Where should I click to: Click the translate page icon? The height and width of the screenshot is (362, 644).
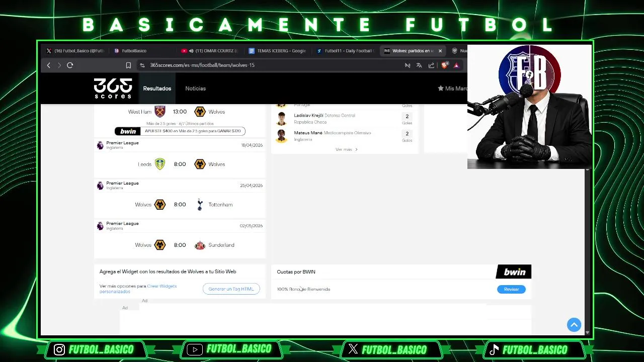pyautogui.click(x=419, y=65)
